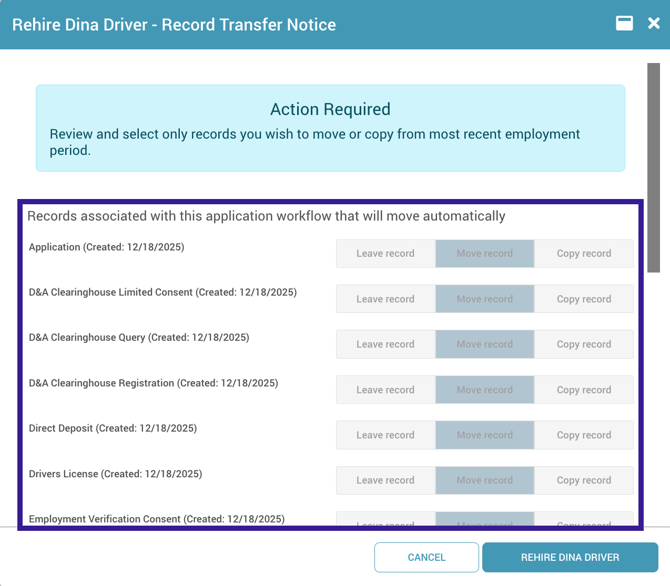Close the Record Transfer Notice dialog

pyautogui.click(x=653, y=23)
